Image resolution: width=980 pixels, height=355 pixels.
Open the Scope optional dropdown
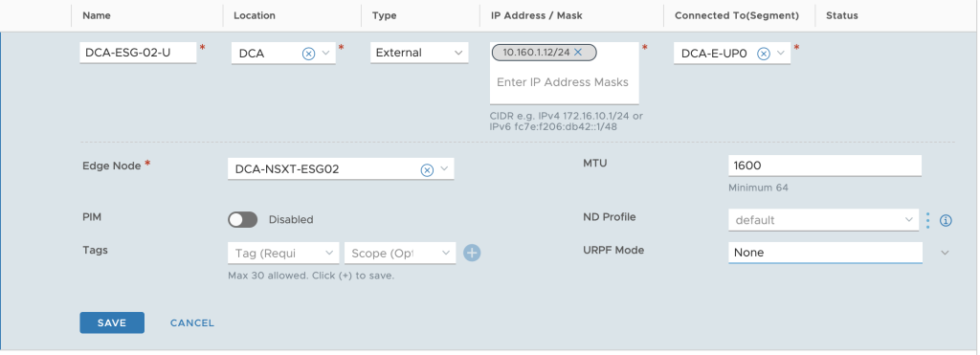[x=400, y=254]
